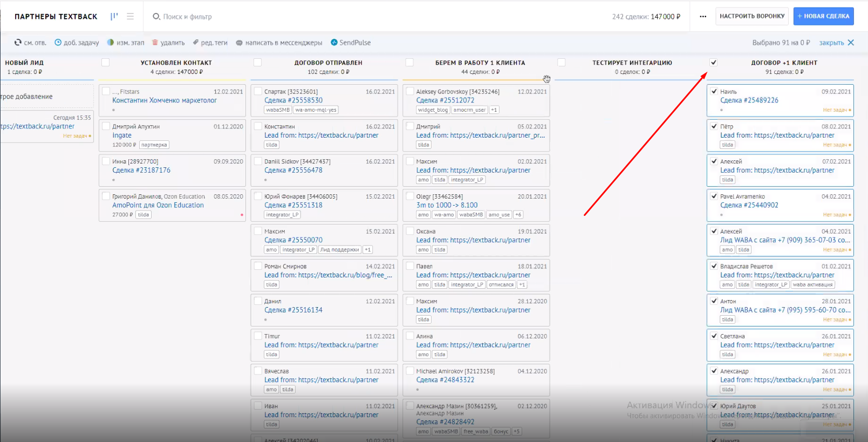Open 'Константин Хомченко маркетолог' deal

click(x=165, y=100)
